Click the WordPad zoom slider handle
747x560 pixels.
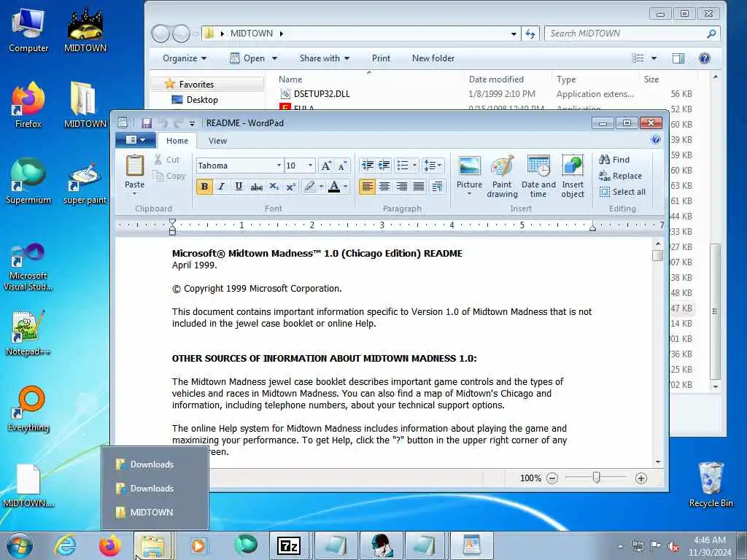tap(597, 477)
